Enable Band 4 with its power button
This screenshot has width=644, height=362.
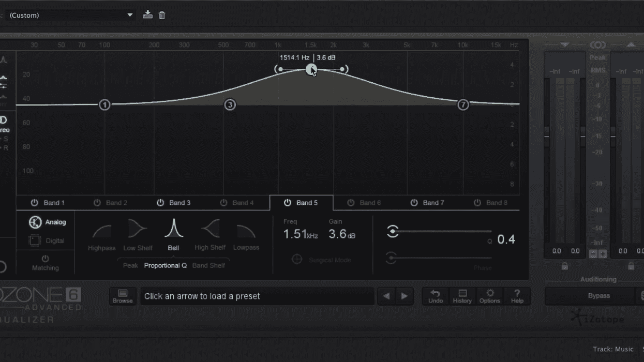point(223,203)
